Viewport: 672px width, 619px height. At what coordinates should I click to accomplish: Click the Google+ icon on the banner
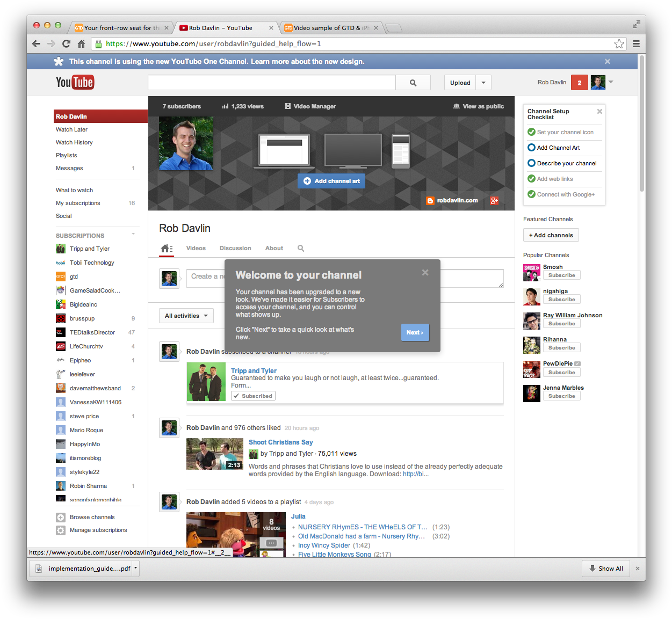pos(494,201)
